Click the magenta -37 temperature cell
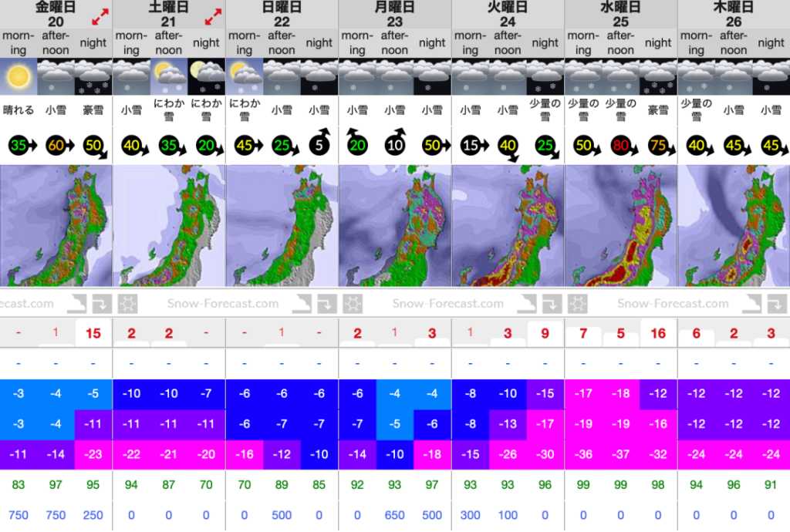The image size is (790, 532). tap(621, 454)
